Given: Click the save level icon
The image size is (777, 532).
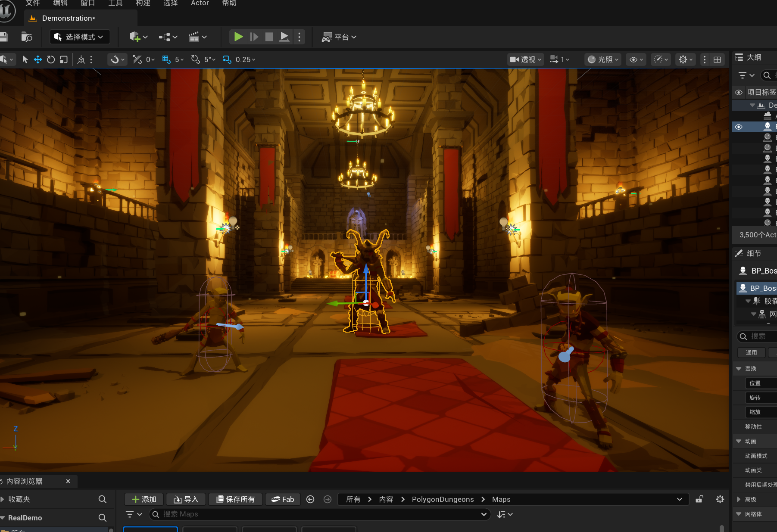Looking at the screenshot, I should [x=4, y=37].
